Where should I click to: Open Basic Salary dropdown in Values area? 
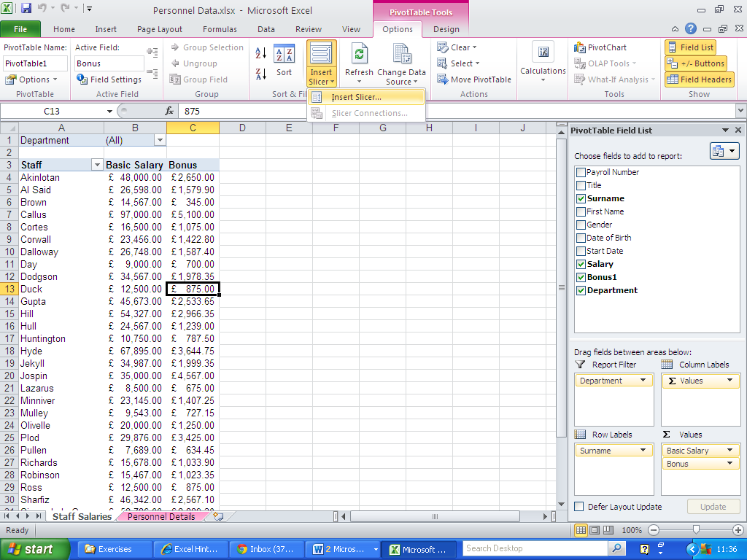click(729, 451)
